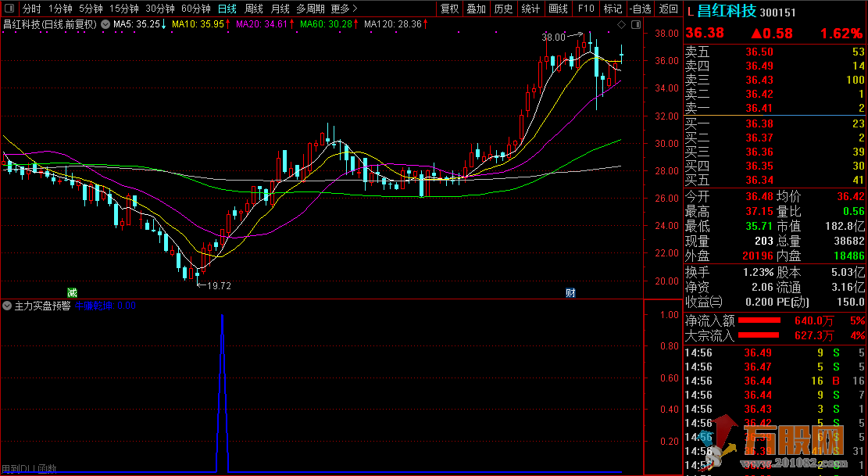Expand the 更多 more periods menu
Viewport: 868px width, 476px height.
[345, 9]
